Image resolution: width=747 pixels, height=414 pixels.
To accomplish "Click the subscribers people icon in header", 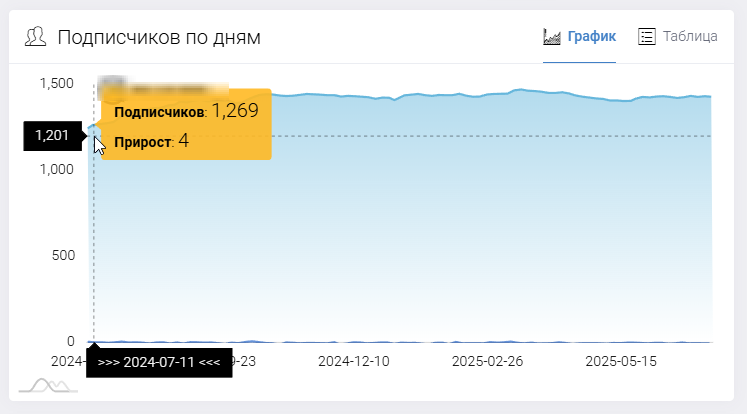I will click(x=36, y=38).
